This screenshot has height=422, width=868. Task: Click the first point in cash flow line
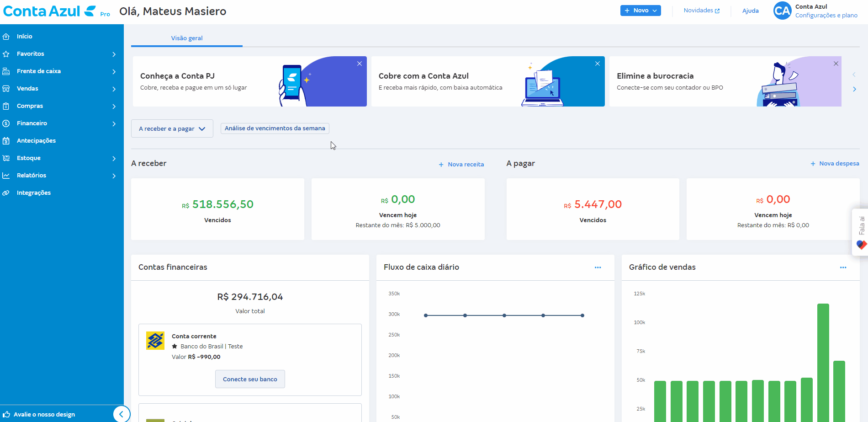[426, 315]
